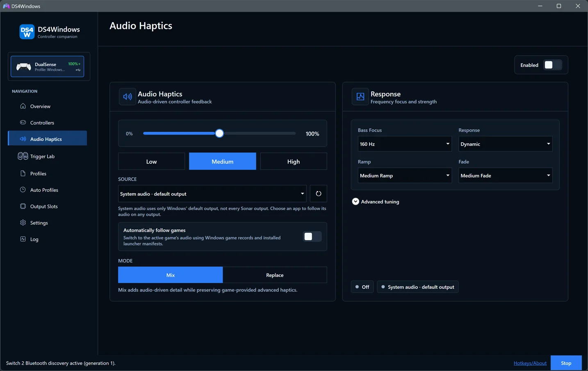Click the Overview home icon
This screenshot has width=588, height=371.
coord(23,106)
